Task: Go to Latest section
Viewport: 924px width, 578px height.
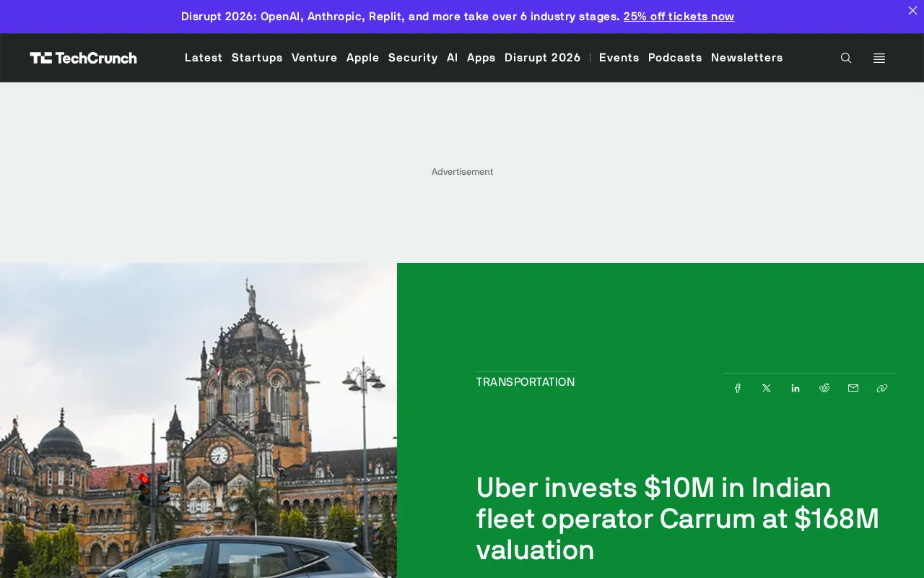Action: coord(204,58)
